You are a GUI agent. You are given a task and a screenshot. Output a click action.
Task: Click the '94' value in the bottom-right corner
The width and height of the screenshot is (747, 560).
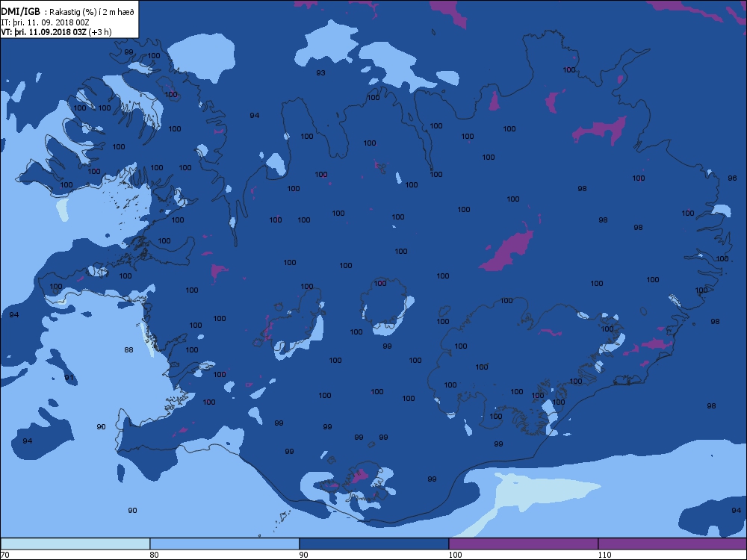tap(736, 511)
